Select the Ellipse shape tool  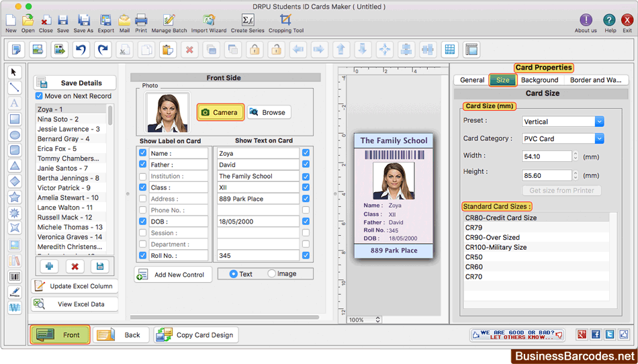(15, 134)
